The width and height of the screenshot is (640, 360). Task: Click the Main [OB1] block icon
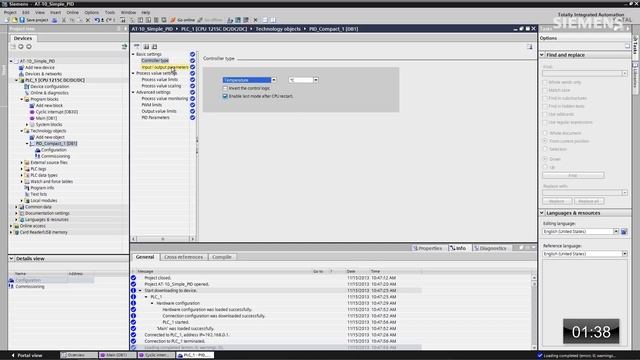point(32,118)
